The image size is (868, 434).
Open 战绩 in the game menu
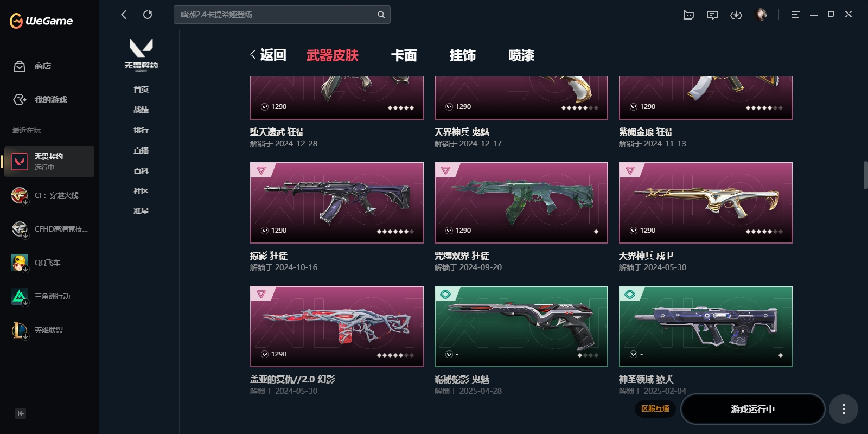point(141,110)
